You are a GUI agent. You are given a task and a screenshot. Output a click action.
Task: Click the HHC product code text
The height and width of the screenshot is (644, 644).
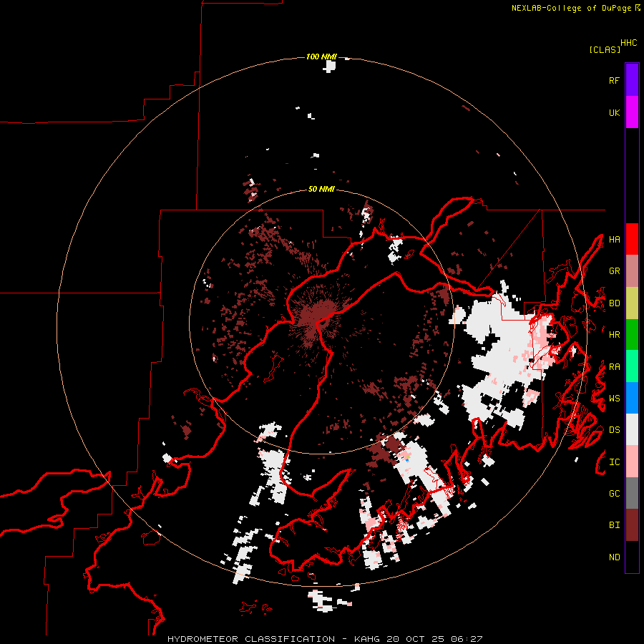[x=628, y=43]
